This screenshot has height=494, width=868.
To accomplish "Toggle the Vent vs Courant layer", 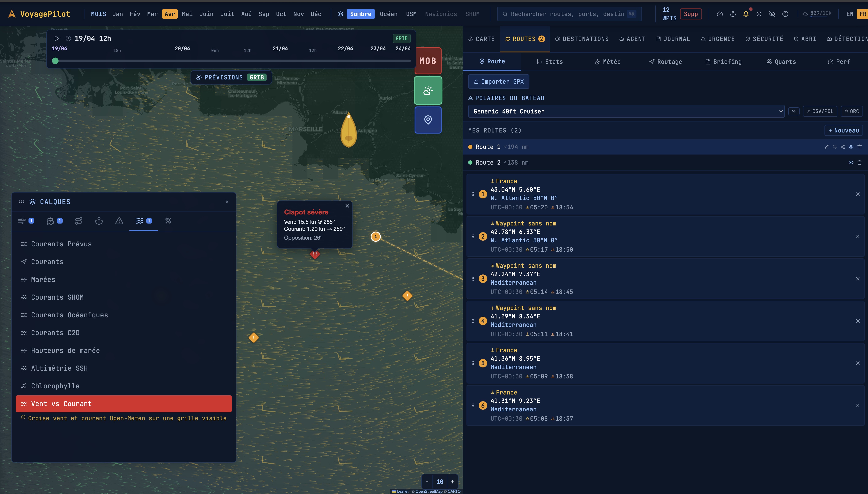I will click(124, 404).
